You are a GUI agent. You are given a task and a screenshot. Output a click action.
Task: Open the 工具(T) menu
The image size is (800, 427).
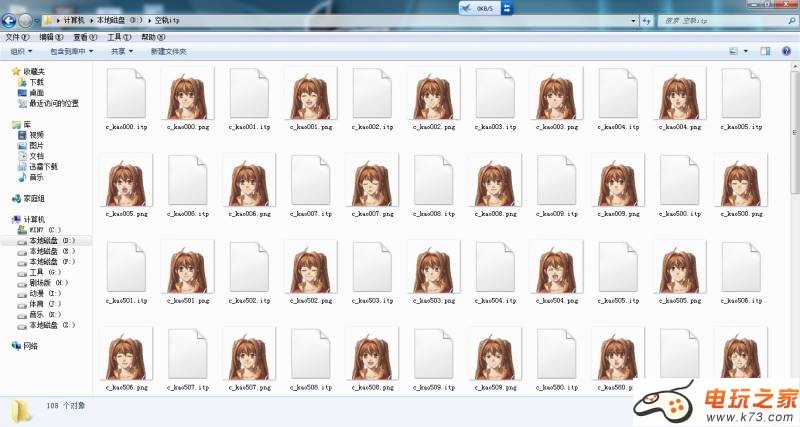(119, 37)
